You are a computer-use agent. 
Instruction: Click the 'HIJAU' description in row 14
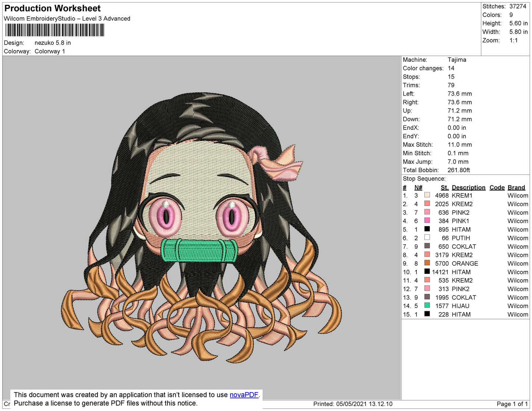(x=461, y=306)
